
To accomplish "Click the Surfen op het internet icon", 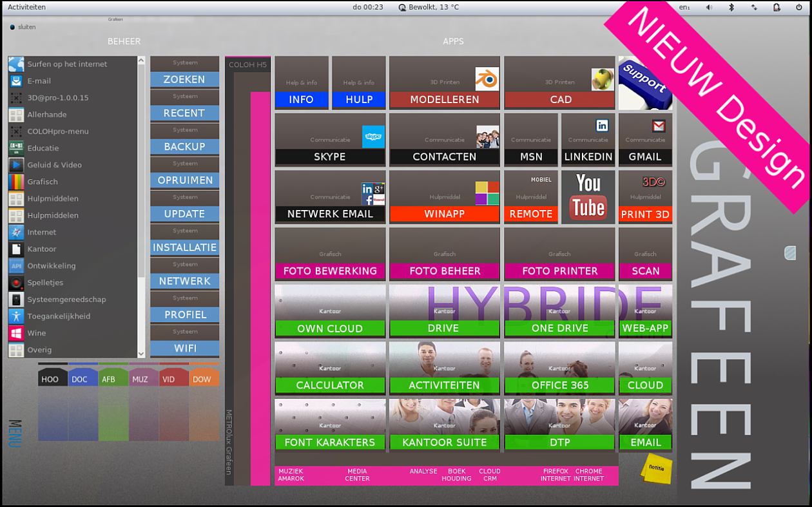I will [16, 64].
